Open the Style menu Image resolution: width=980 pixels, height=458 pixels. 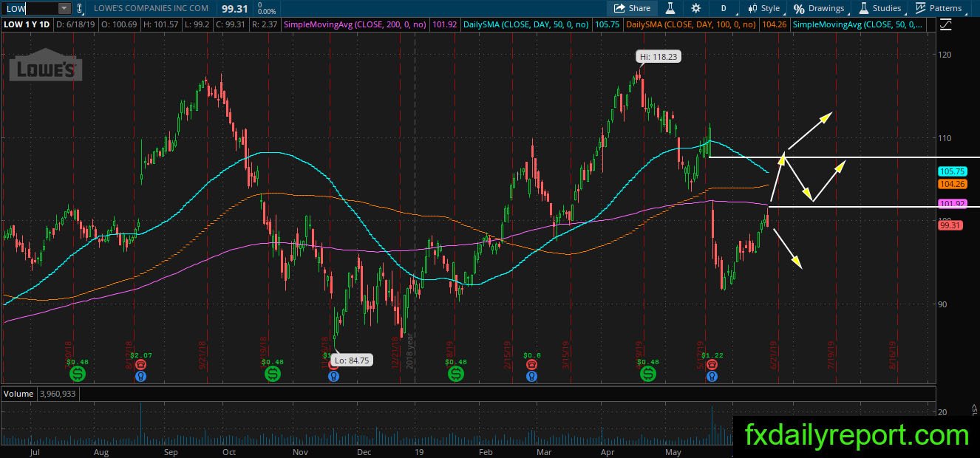click(x=763, y=8)
